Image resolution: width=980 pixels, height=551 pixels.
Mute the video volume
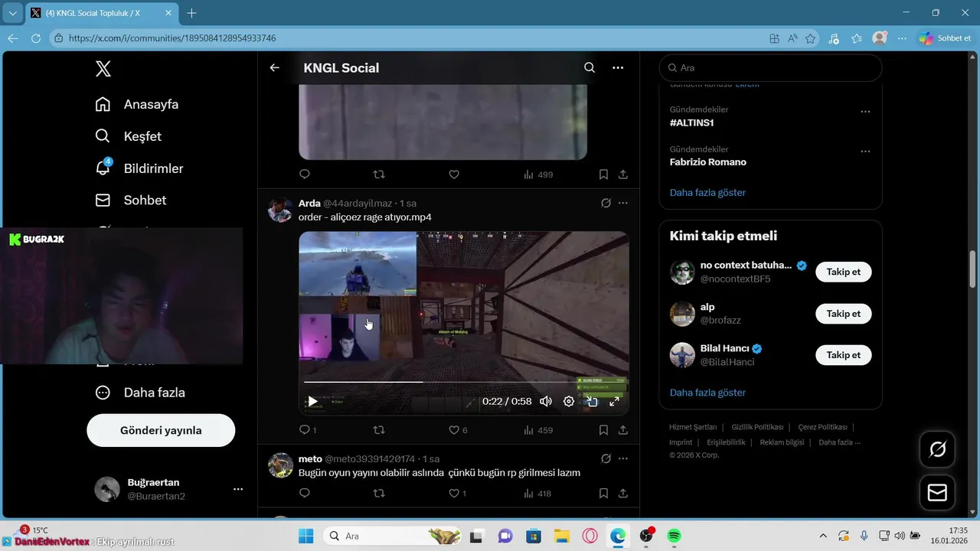click(546, 401)
